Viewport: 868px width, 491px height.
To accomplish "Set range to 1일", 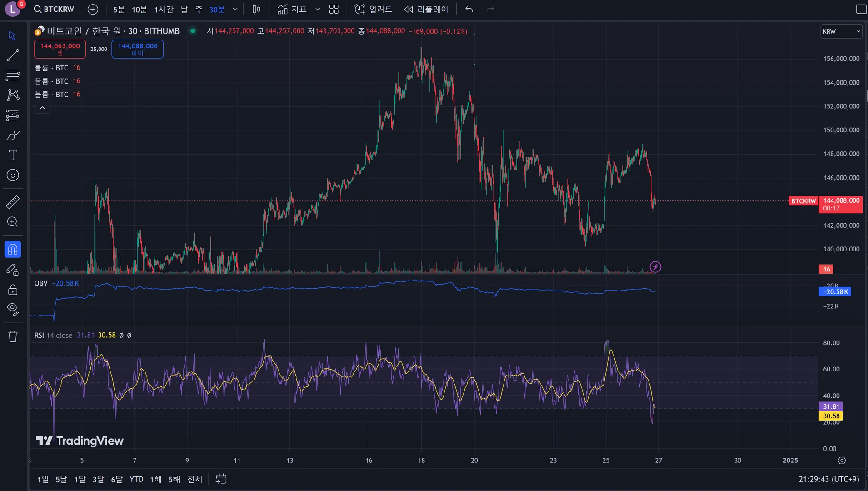I will [43, 479].
